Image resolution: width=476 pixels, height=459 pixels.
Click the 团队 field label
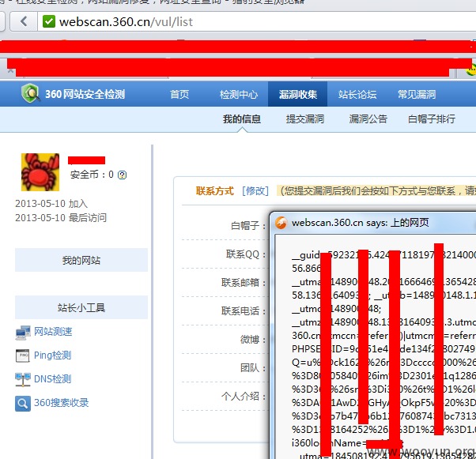pos(253,368)
